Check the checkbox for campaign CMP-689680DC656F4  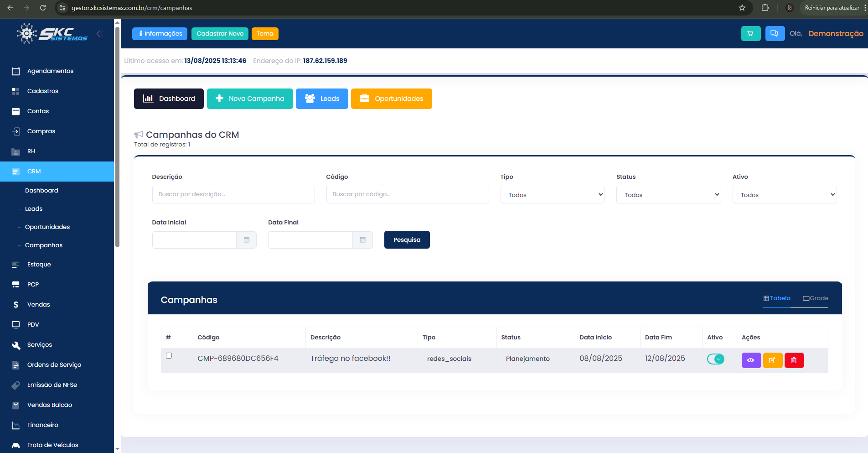pyautogui.click(x=169, y=356)
